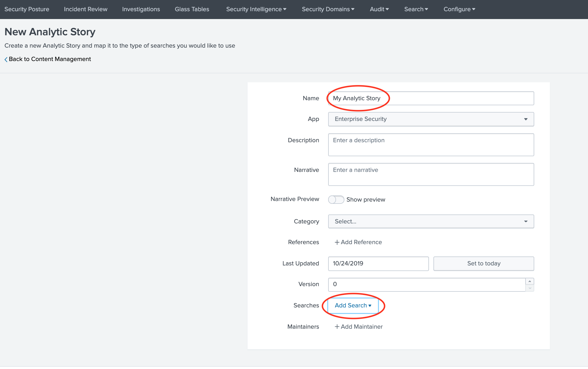This screenshot has width=588, height=369.
Task: Switch to the Incident Review tab
Action: click(85, 9)
